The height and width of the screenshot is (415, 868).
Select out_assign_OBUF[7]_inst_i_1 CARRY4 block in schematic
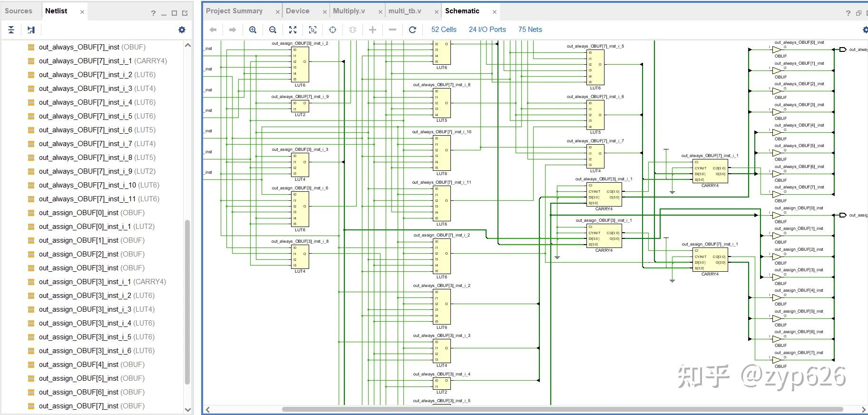pos(710,260)
